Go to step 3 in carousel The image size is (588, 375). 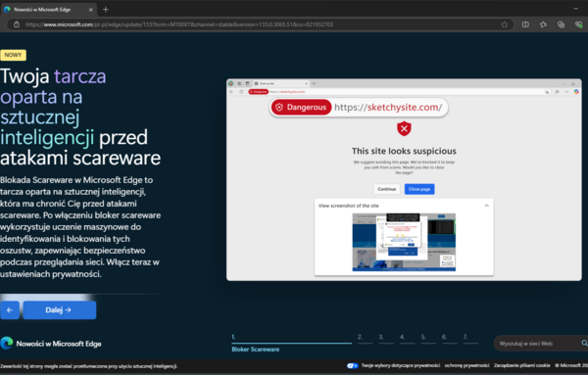click(386, 338)
